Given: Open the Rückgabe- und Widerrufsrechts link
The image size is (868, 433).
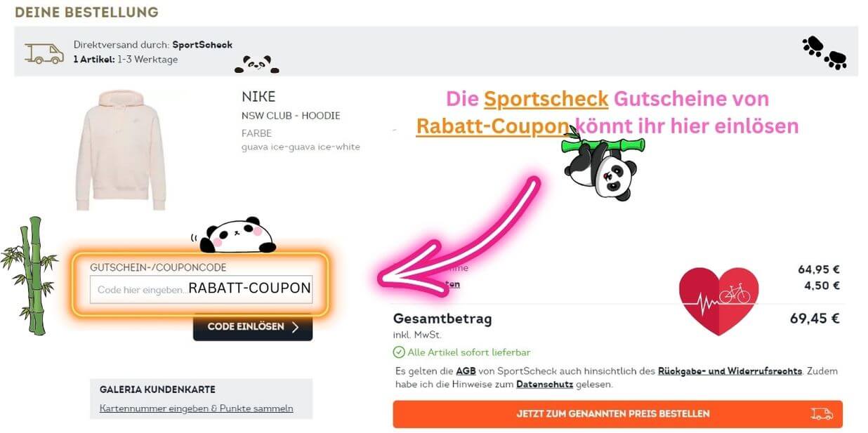Looking at the screenshot, I should [x=730, y=371].
